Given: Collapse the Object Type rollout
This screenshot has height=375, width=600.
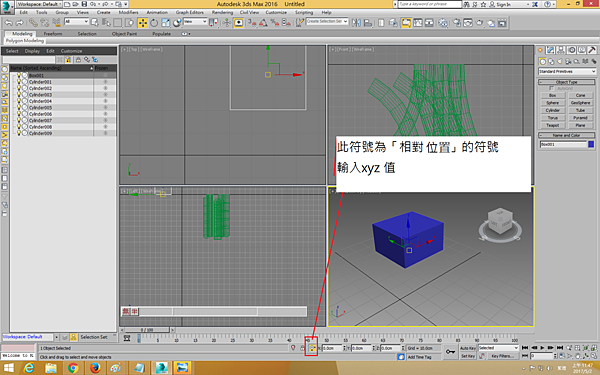Looking at the screenshot, I should tap(567, 82).
